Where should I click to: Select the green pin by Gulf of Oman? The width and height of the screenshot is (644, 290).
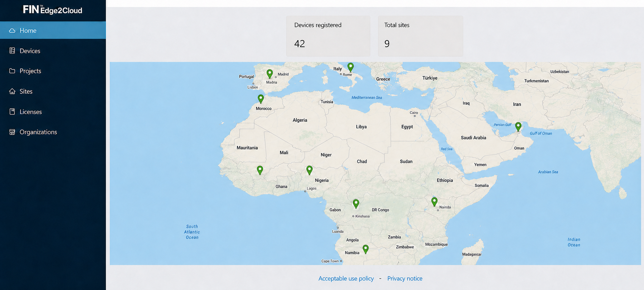[x=518, y=127]
